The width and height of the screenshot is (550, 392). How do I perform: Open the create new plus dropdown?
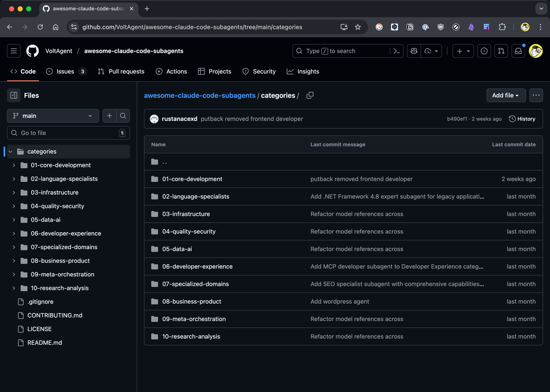(x=463, y=51)
